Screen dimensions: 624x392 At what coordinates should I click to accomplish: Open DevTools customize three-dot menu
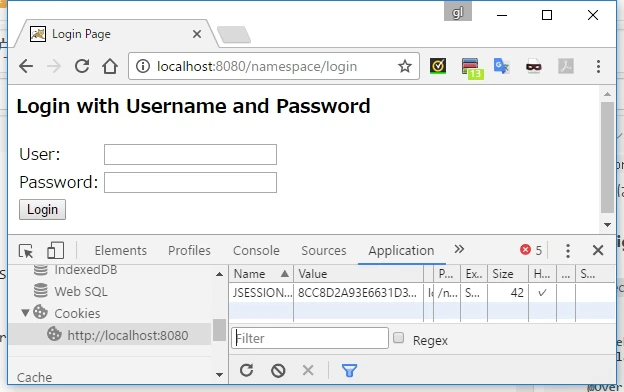tap(568, 250)
